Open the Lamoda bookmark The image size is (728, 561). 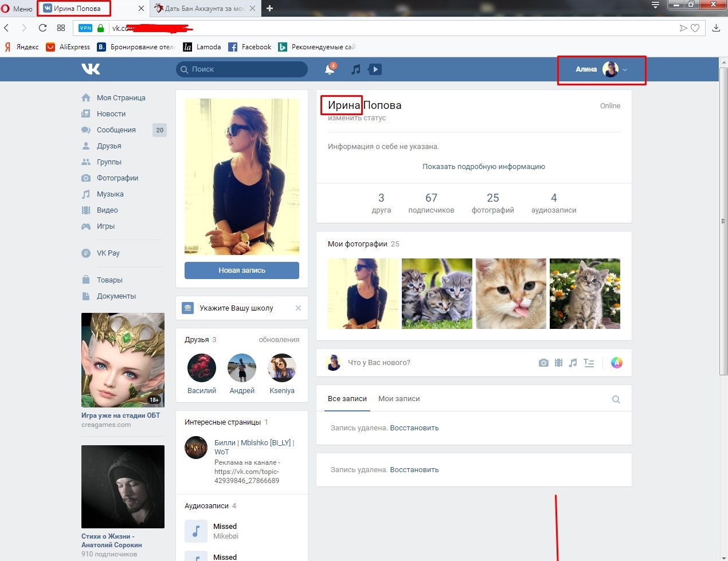(202, 47)
